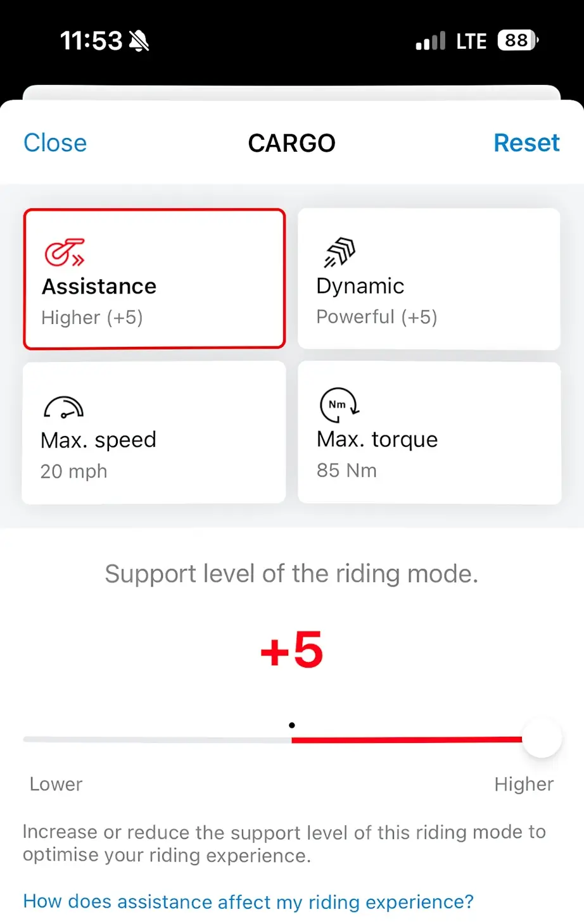Close the CARGO settings sheet

tap(54, 142)
